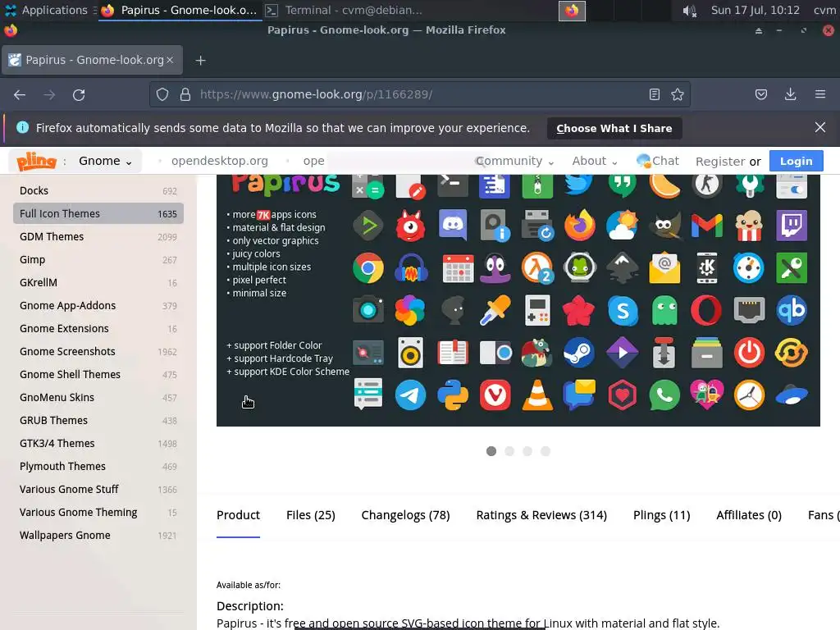Open the Gnome Shell Themes category

click(98, 374)
